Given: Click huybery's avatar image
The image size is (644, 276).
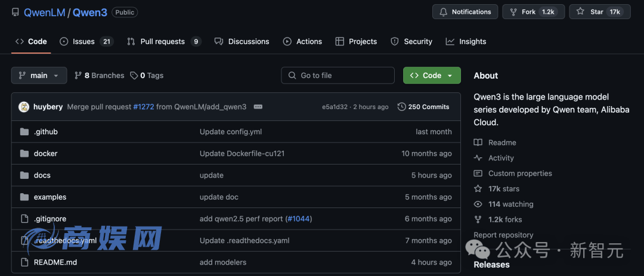Looking at the screenshot, I should pyautogui.click(x=24, y=107).
